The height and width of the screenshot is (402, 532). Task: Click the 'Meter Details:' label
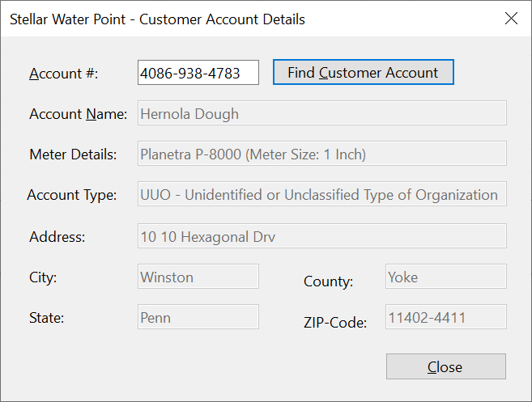74,154
